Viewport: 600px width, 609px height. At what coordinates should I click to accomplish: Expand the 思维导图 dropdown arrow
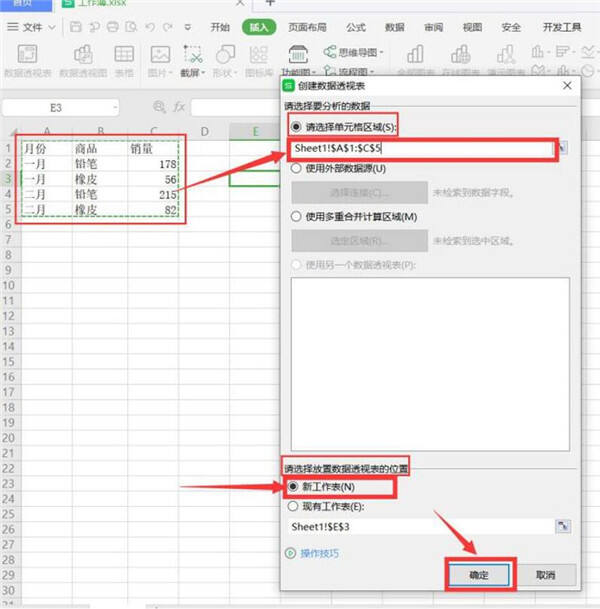click(x=381, y=52)
